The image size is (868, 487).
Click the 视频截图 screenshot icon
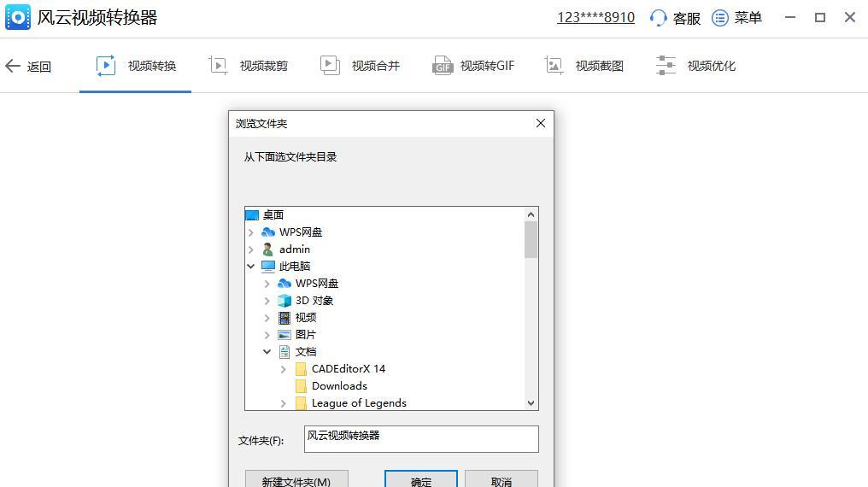[x=554, y=65]
